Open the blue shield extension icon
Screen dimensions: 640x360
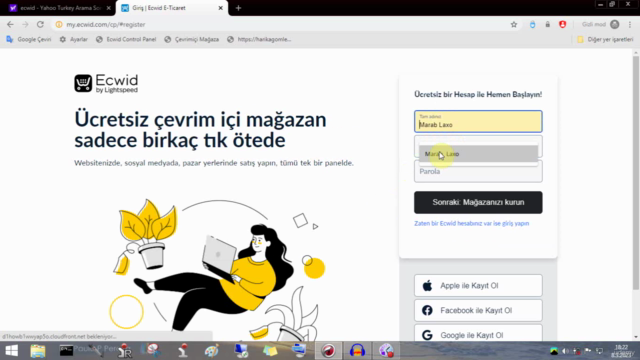click(x=532, y=24)
